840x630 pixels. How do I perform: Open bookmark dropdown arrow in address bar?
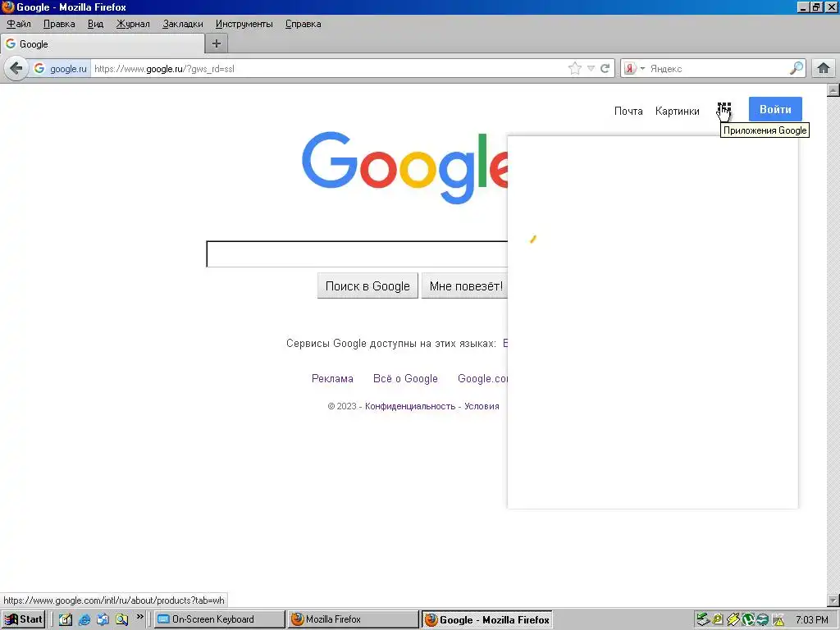click(x=591, y=69)
